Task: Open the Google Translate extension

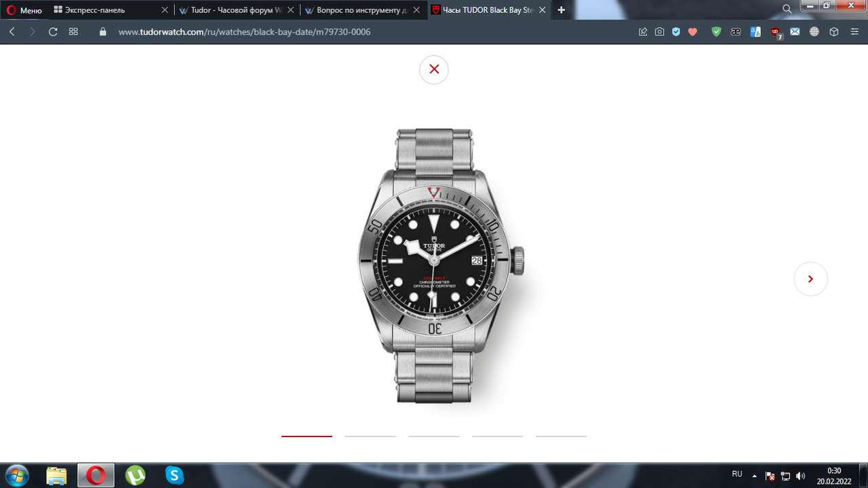Action: pos(755,32)
